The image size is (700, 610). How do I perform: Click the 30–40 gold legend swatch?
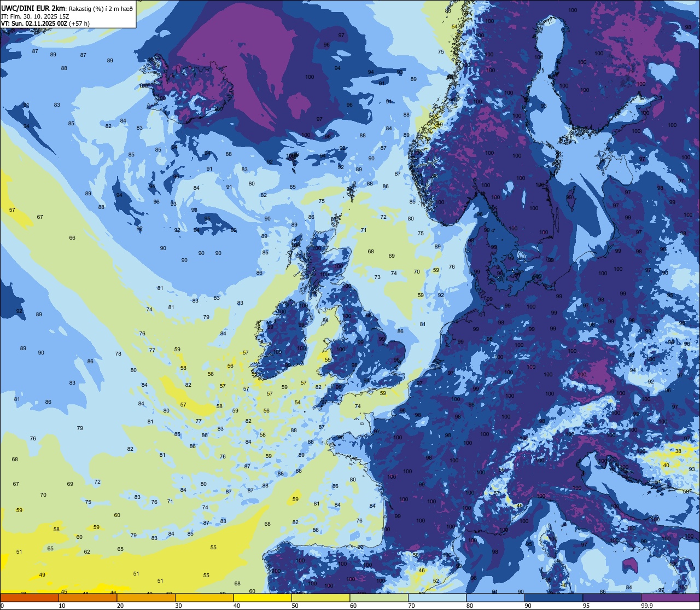(x=204, y=597)
